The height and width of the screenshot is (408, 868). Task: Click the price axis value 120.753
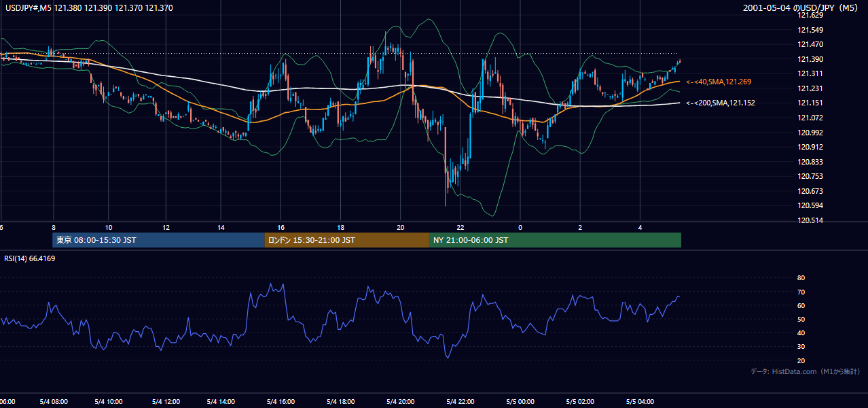point(810,177)
